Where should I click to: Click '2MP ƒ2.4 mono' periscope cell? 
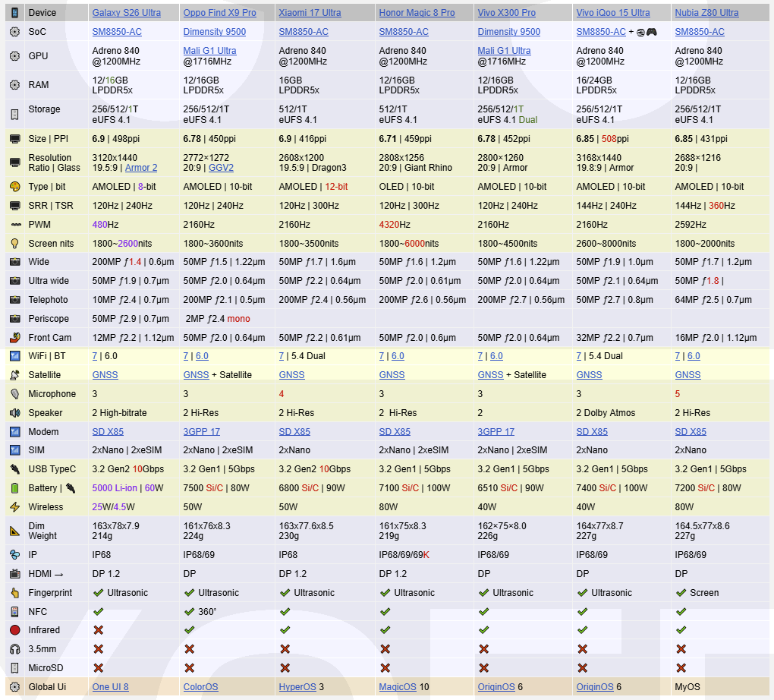click(218, 319)
